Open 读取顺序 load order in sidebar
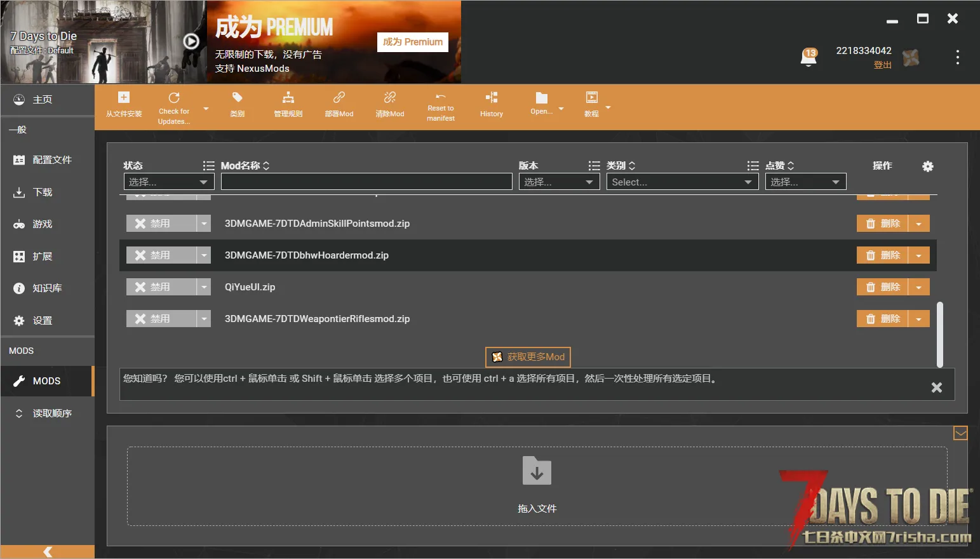 pos(48,414)
